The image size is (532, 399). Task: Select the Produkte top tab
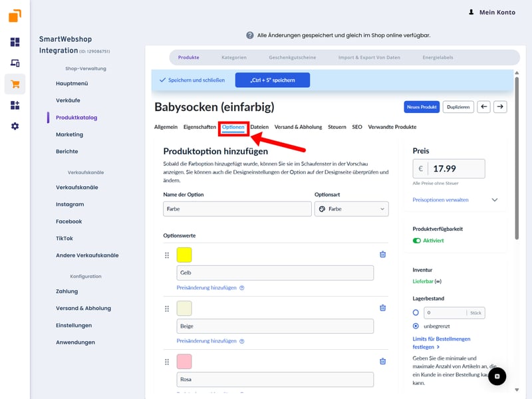point(189,57)
